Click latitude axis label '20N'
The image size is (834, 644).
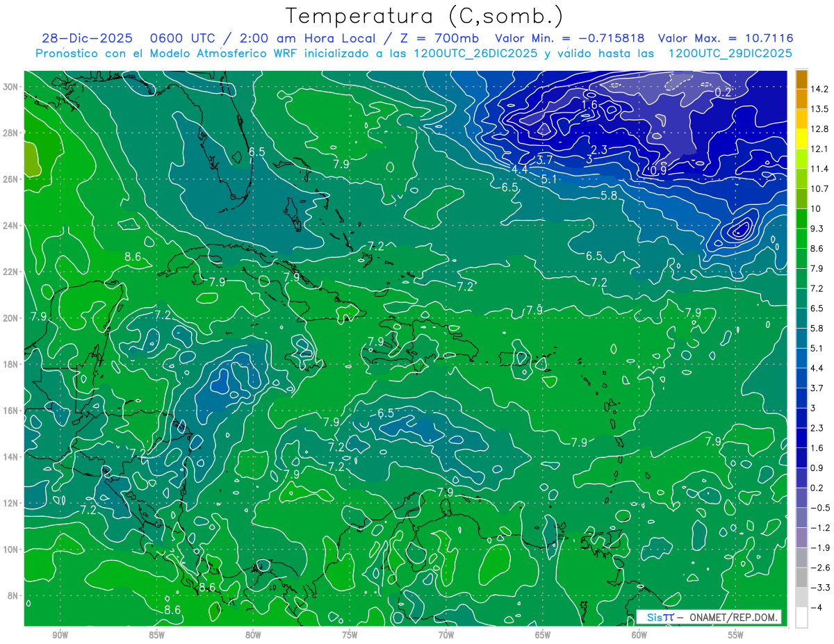[11, 318]
